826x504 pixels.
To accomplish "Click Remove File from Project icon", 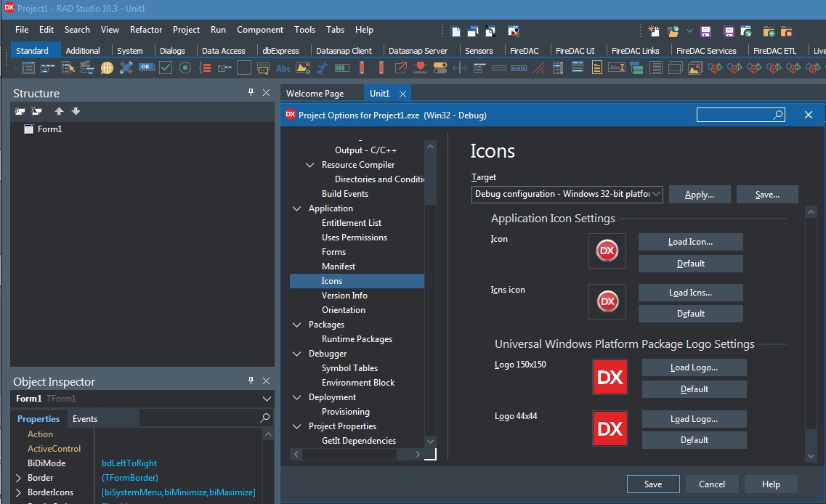I will tap(787, 32).
